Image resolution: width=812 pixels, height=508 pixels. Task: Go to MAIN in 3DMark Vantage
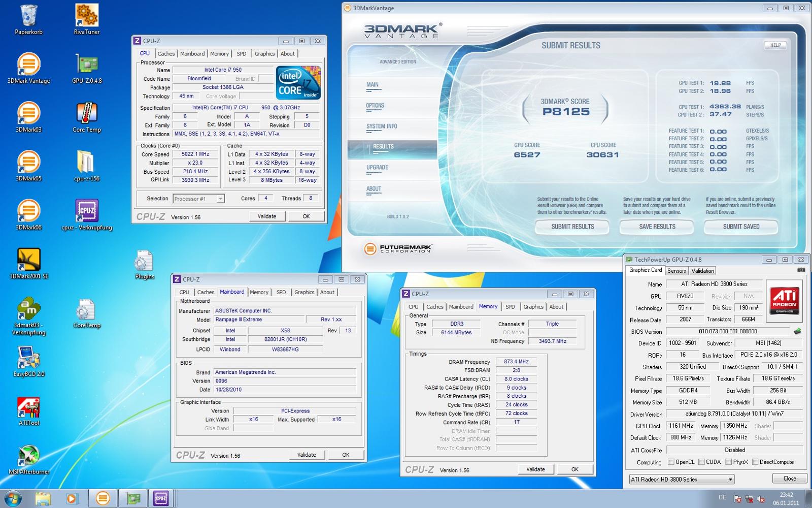point(373,85)
